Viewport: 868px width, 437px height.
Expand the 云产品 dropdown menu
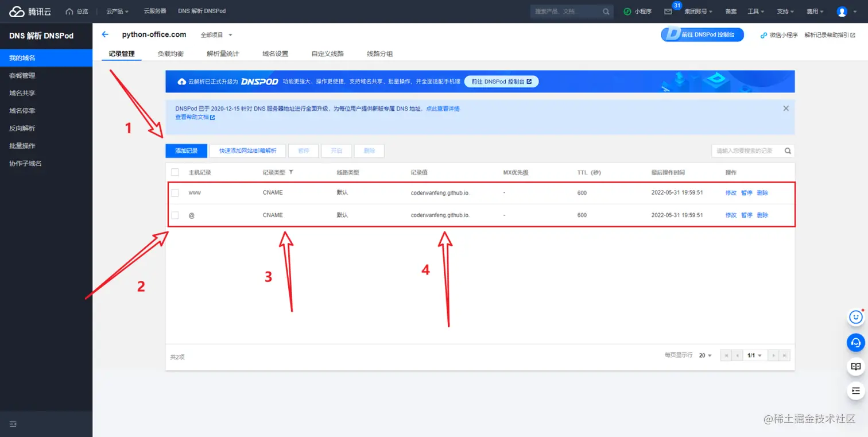[x=117, y=11]
